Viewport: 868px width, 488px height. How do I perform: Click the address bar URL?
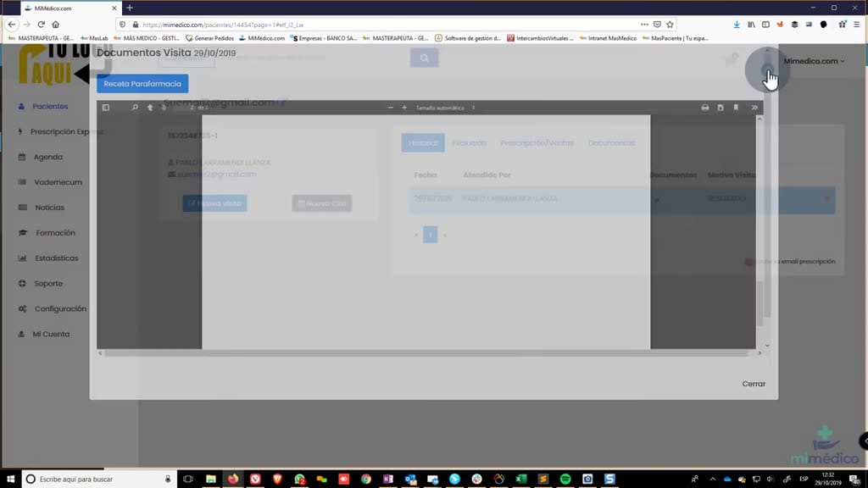coord(223,25)
